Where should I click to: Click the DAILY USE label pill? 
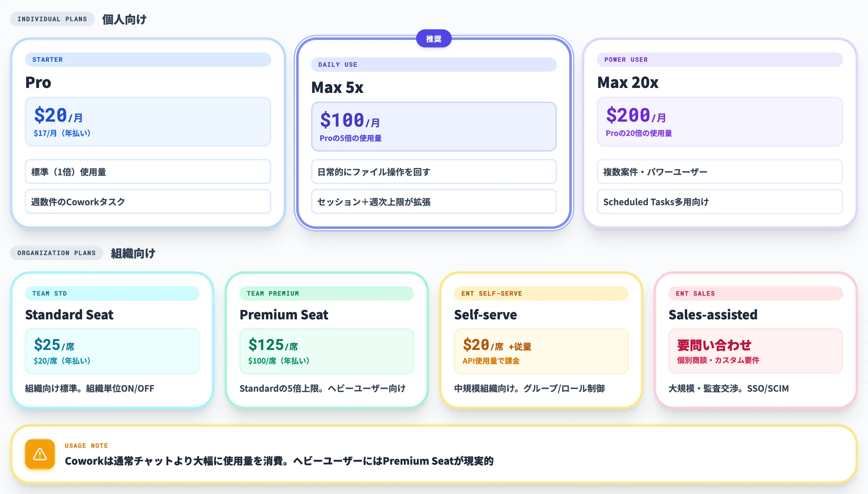(x=434, y=65)
